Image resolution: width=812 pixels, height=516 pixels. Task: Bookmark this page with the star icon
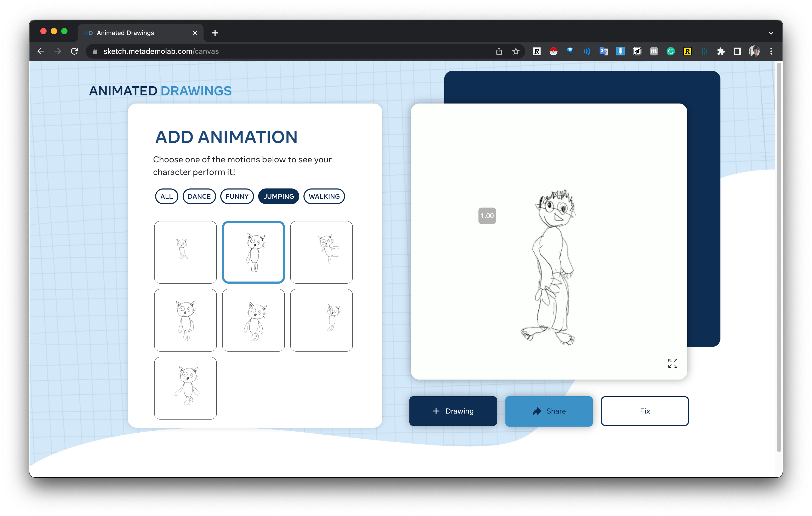point(516,51)
